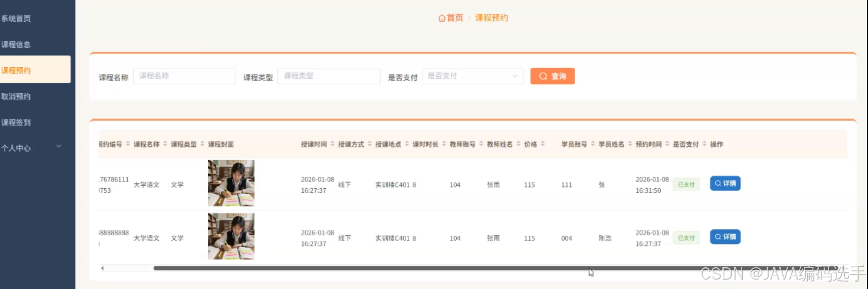Click sort icon beside 课程类型 column header
868x289 pixels.
click(202, 144)
